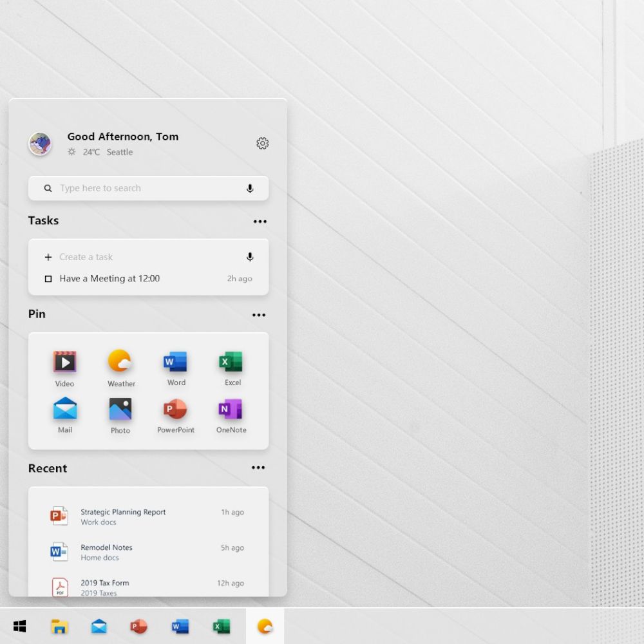Open Excel from the taskbar
This screenshot has width=644, height=644.
tap(221, 627)
